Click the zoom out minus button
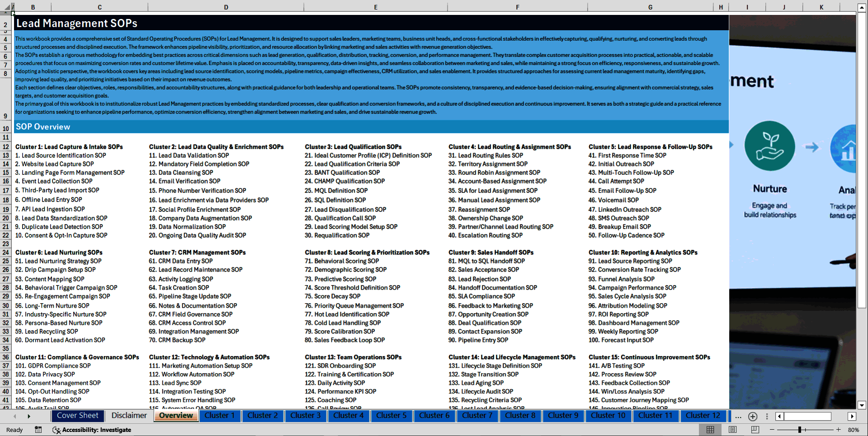Viewport: 868px width, 436px height. coord(772,430)
